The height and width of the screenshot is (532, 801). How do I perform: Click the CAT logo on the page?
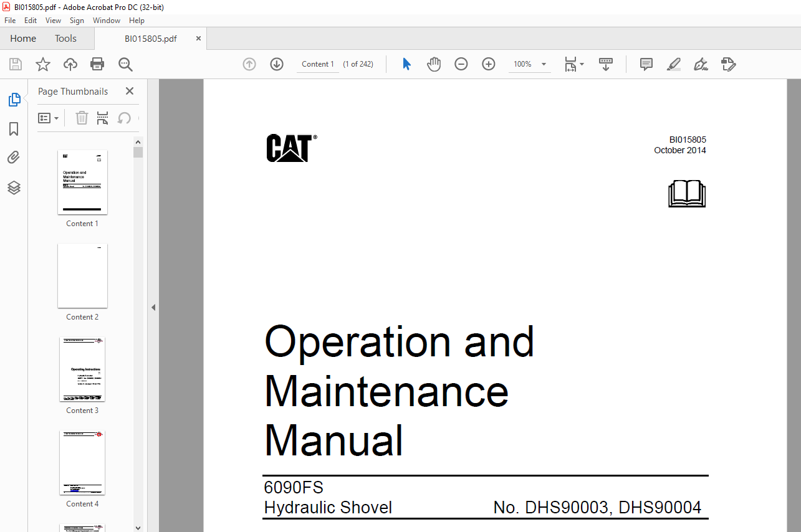(x=291, y=148)
